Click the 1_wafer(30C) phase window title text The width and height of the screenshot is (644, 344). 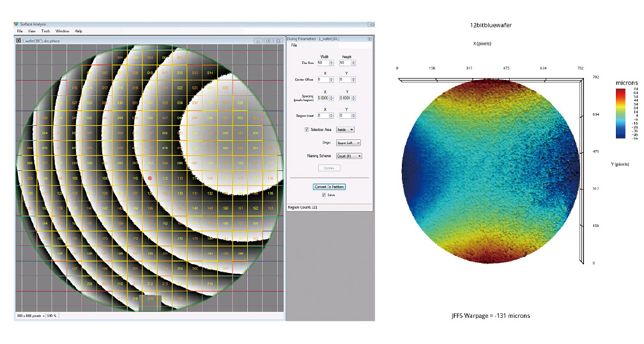pos(41,41)
